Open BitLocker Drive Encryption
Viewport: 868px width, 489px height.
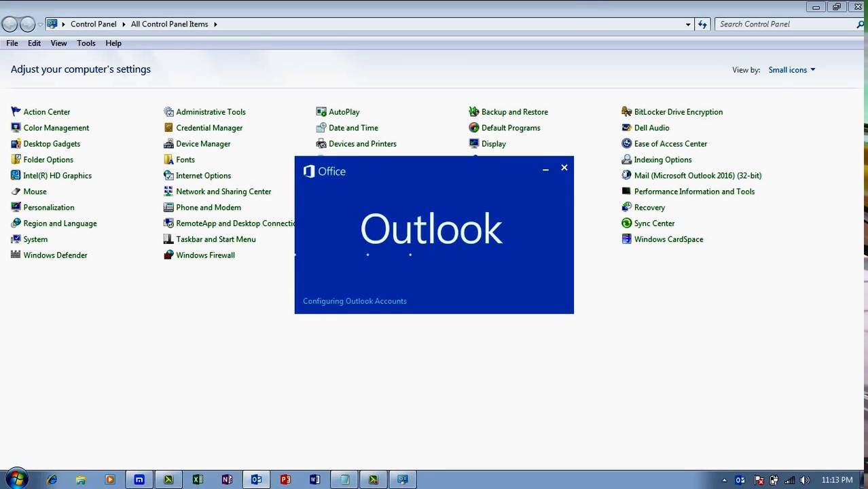click(x=672, y=111)
